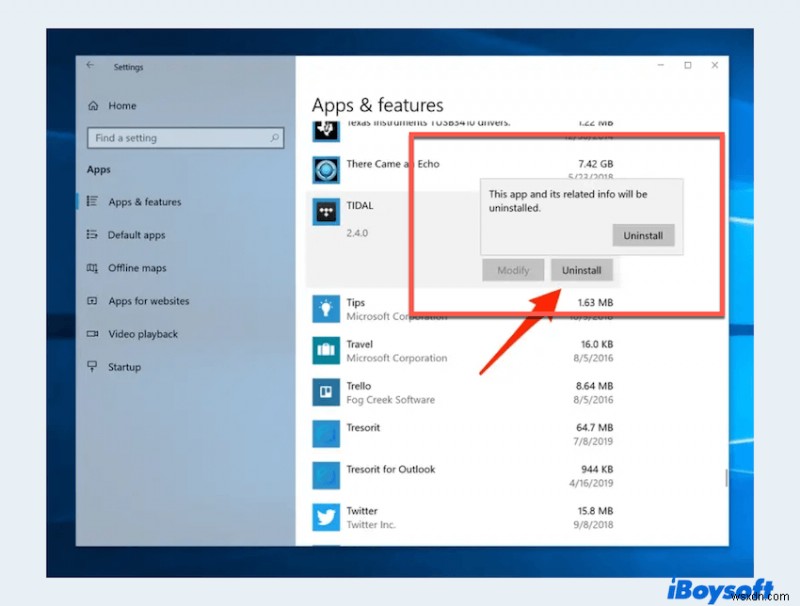The height and width of the screenshot is (606, 800).
Task: Click the Video playback camera icon
Action: (92, 334)
